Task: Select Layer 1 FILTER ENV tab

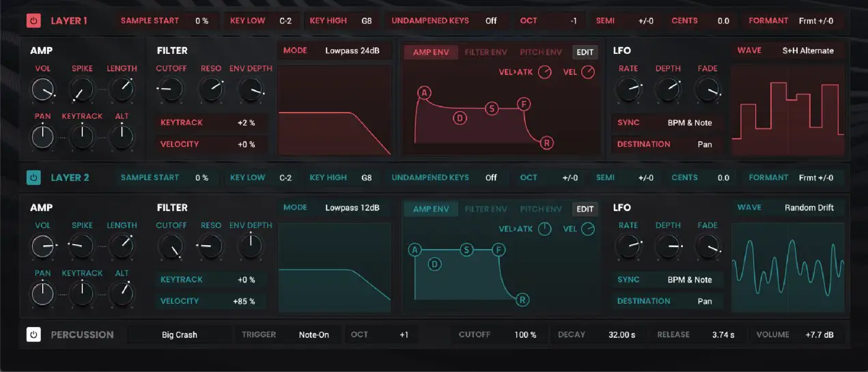Action: (486, 53)
